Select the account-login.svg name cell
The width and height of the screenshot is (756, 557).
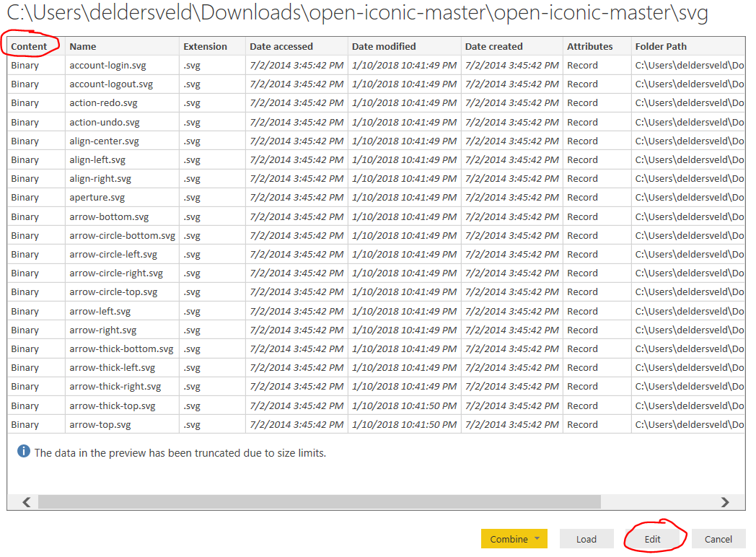(107, 65)
